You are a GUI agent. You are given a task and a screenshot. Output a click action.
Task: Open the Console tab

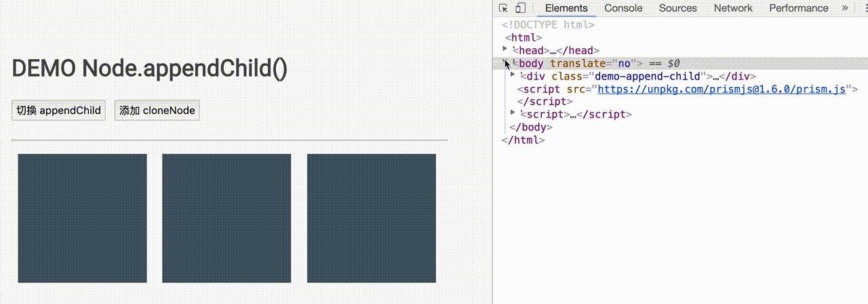[623, 8]
